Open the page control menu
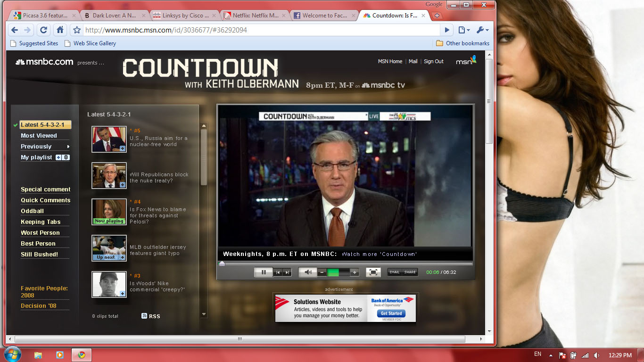Image resolution: width=644 pixels, height=362 pixels. tap(464, 30)
